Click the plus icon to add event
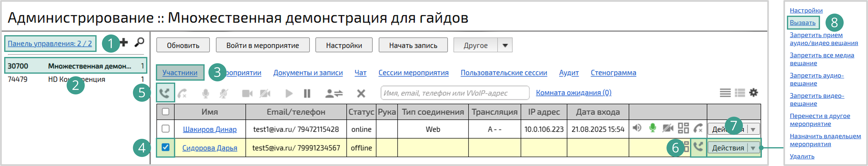Image resolution: width=868 pixels, height=166 pixels. click(124, 43)
